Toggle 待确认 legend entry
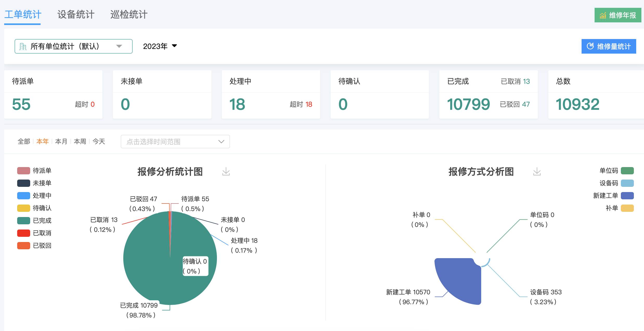 click(x=34, y=208)
